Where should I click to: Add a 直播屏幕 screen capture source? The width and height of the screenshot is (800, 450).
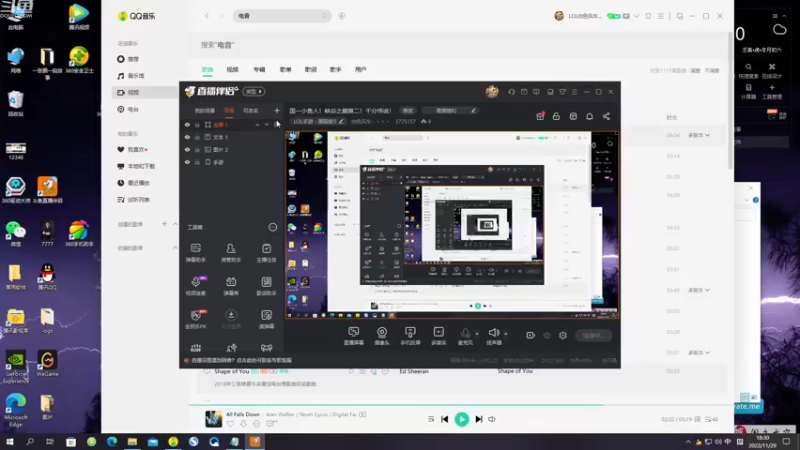354,336
